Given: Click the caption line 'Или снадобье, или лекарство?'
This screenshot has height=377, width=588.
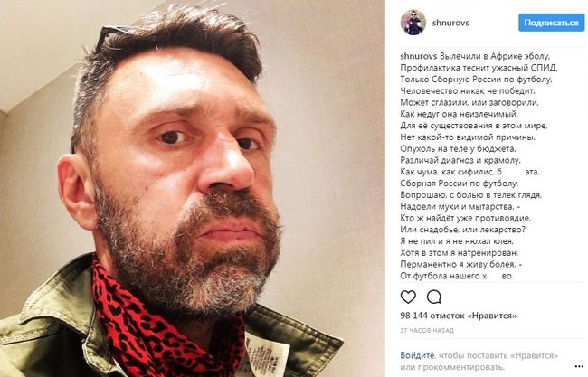Looking at the screenshot, I should 463,230.
